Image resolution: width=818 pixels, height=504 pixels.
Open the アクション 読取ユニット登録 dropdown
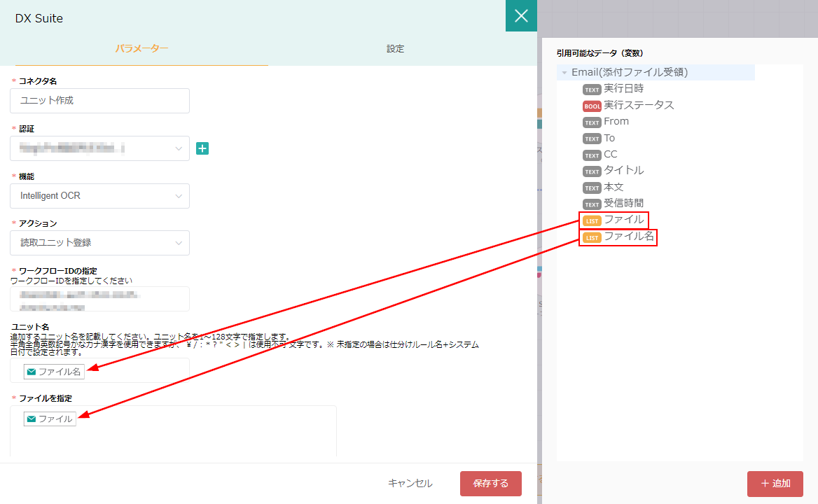point(99,243)
